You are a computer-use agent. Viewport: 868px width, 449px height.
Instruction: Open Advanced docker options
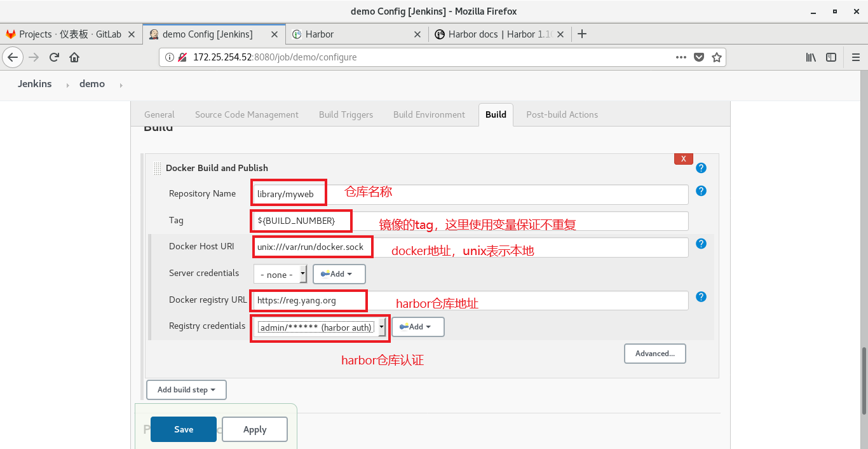point(655,354)
